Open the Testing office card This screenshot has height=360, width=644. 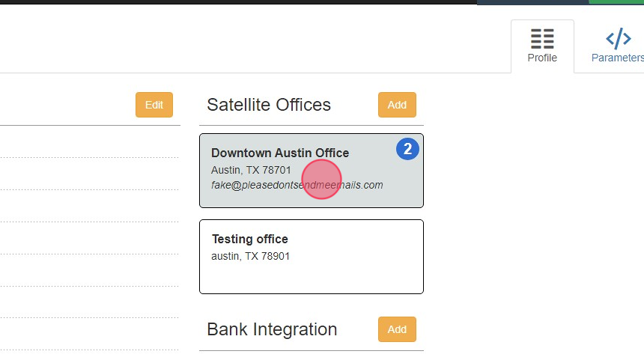click(x=312, y=257)
